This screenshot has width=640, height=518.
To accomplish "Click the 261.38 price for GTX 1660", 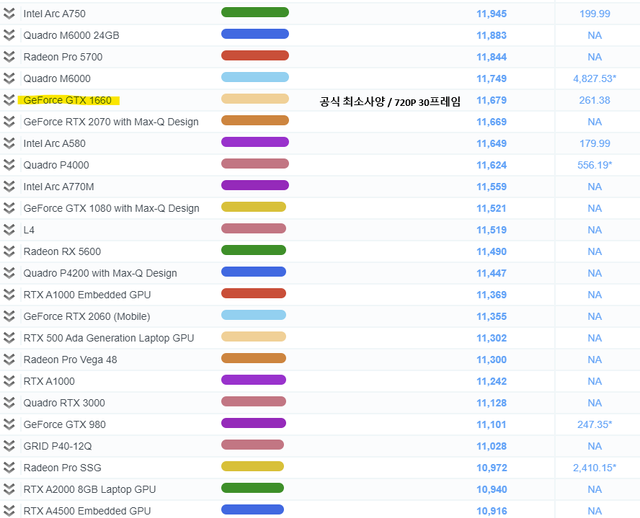I will [594, 100].
